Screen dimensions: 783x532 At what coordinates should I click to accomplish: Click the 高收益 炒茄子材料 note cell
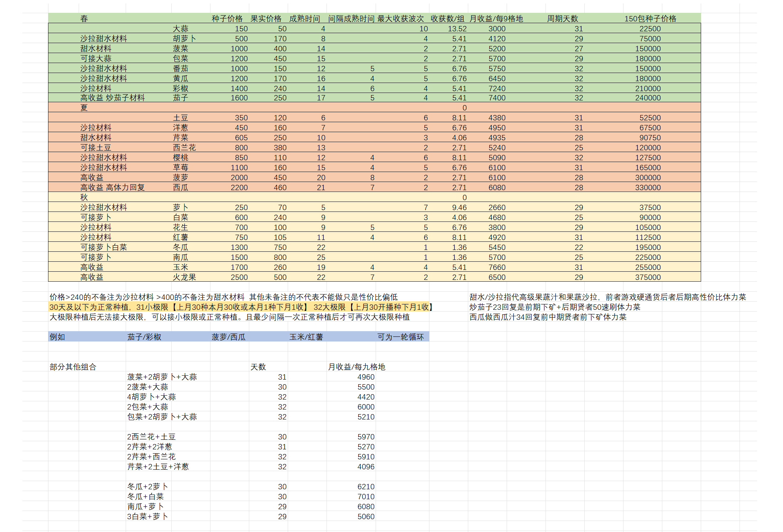(x=113, y=98)
